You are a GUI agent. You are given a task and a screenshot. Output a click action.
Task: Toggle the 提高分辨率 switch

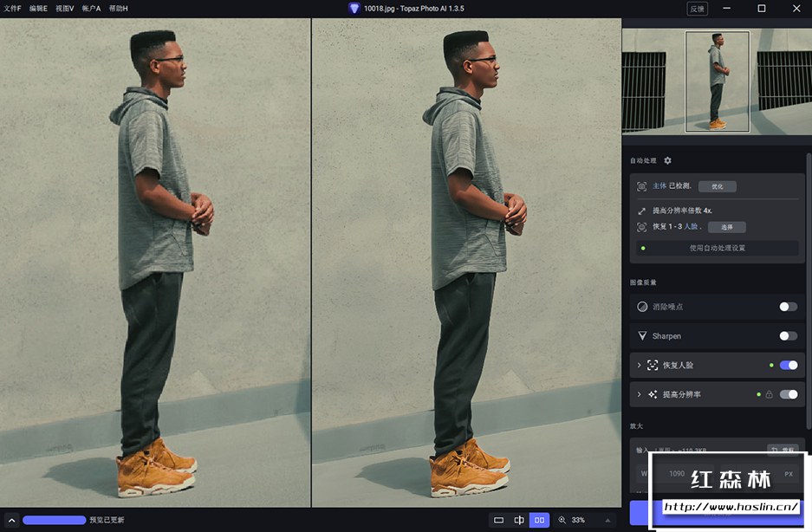[x=789, y=395]
